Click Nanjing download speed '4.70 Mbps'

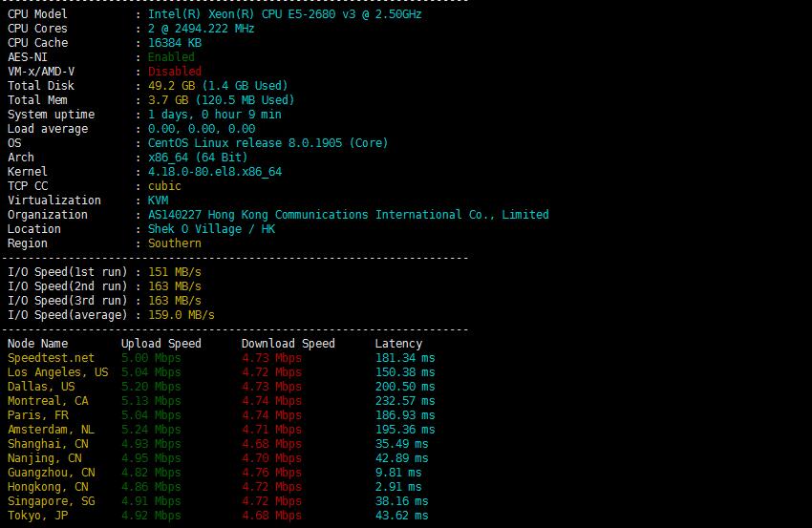pos(272,458)
